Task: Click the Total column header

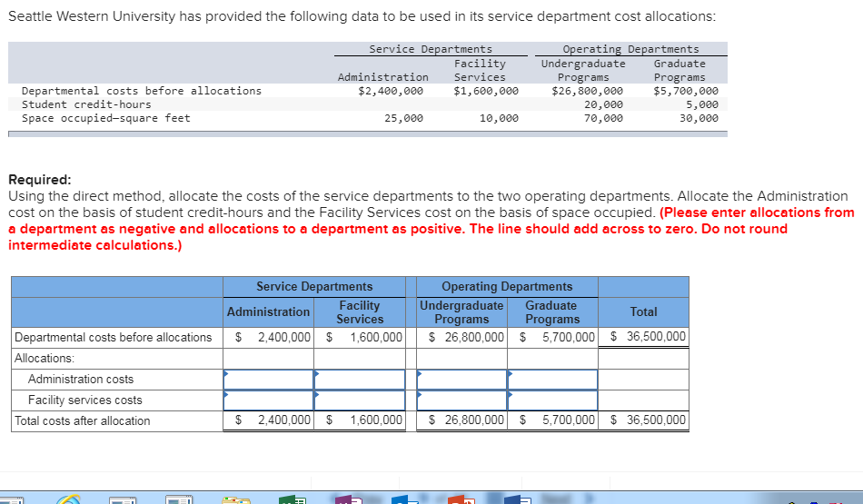Action: tap(643, 312)
